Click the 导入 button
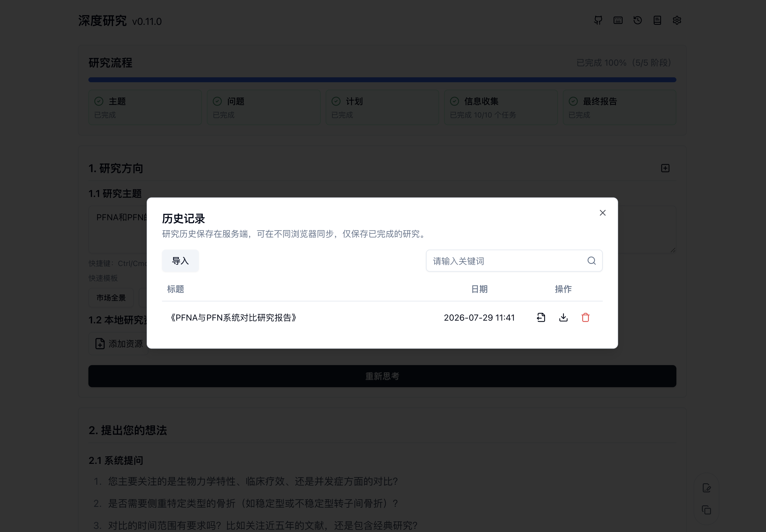Image resolution: width=766 pixels, height=532 pixels. (180, 261)
